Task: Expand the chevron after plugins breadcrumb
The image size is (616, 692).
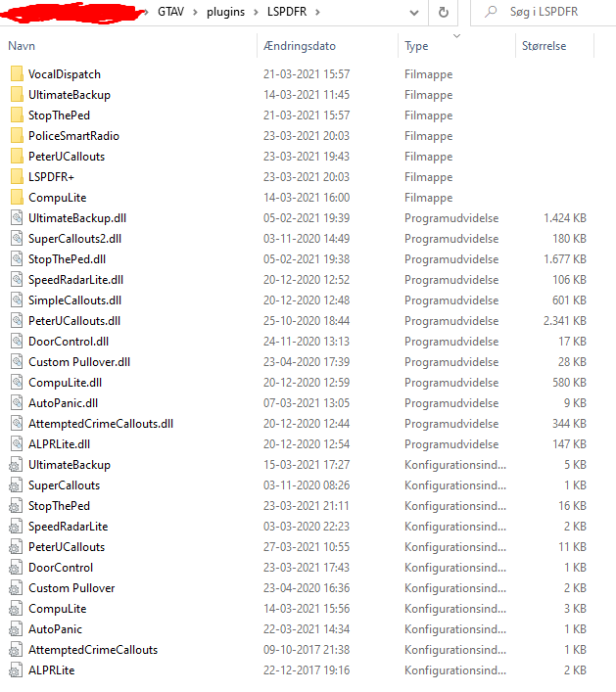Action: tap(256, 12)
